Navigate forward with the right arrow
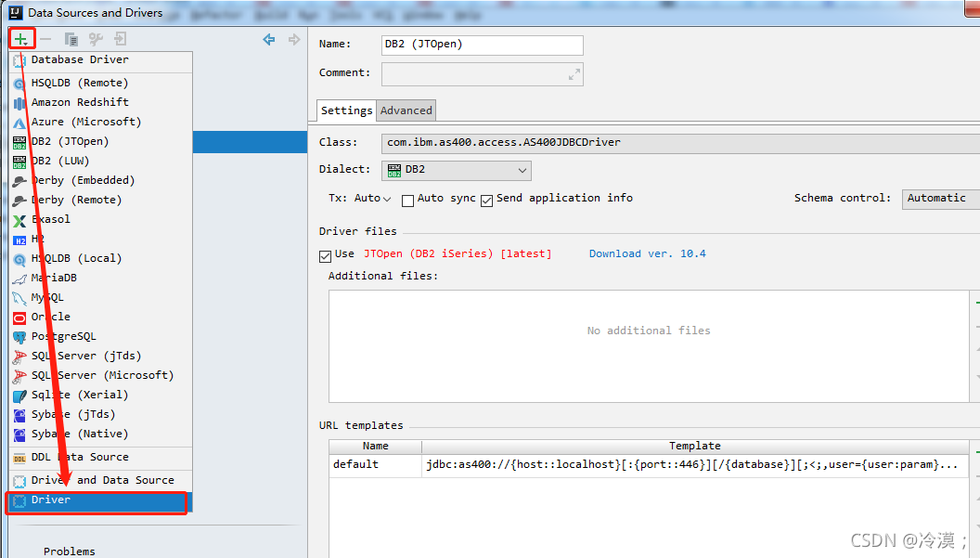The image size is (980, 558). coord(294,39)
